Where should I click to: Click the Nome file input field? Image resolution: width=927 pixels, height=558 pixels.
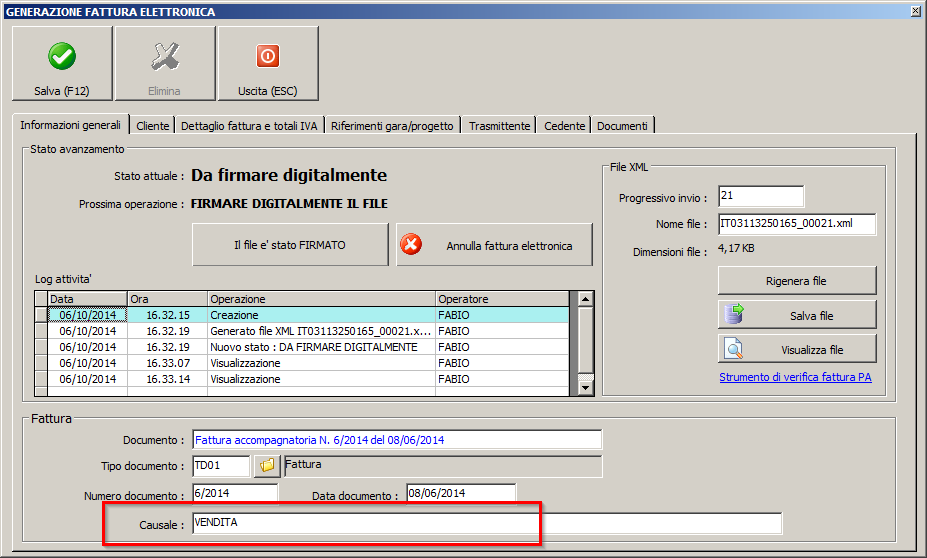797,224
